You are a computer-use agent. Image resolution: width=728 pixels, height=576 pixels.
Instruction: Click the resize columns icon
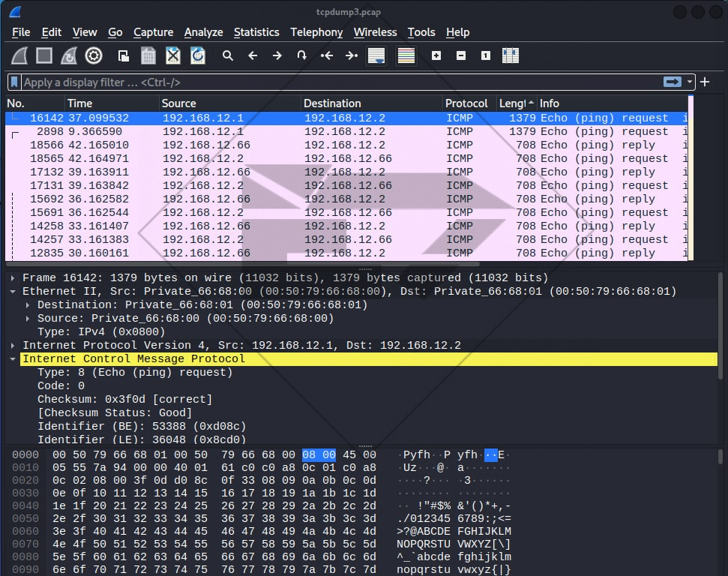(511, 55)
